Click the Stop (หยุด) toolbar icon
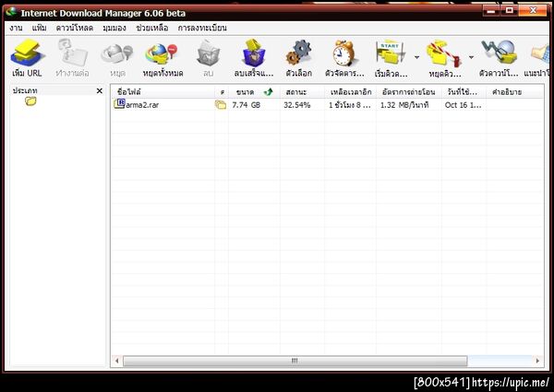Image resolution: width=554 pixels, height=392 pixels. click(x=117, y=54)
